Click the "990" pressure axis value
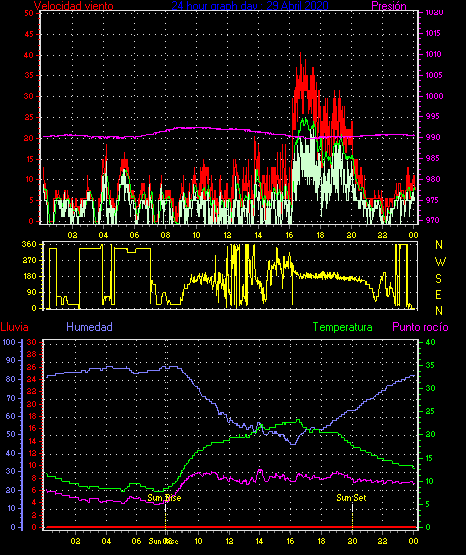Viewport: 466px width, 555px height. [x=433, y=137]
